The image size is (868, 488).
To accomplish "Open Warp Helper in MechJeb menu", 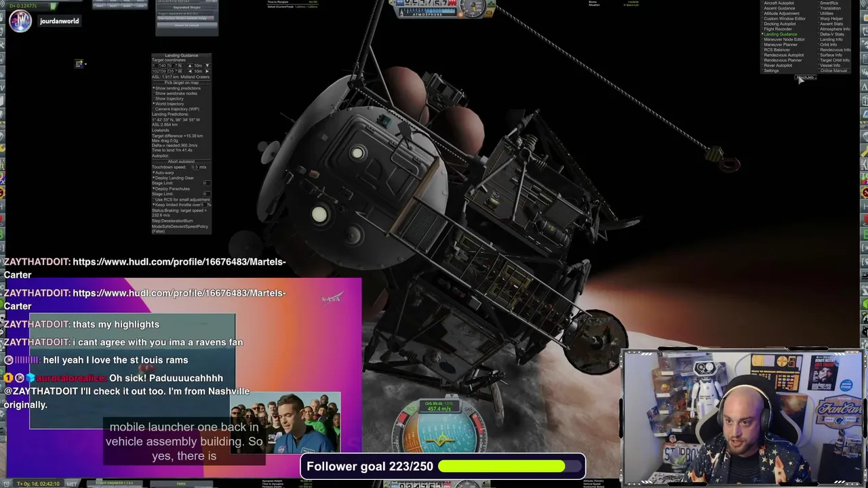I will tap(831, 19).
